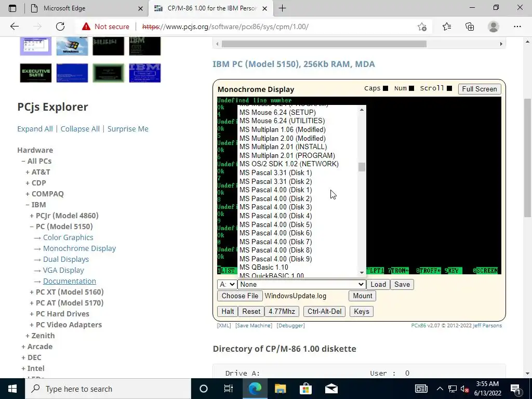
Task: Show hidden tray icons chevron
Action: point(440,389)
